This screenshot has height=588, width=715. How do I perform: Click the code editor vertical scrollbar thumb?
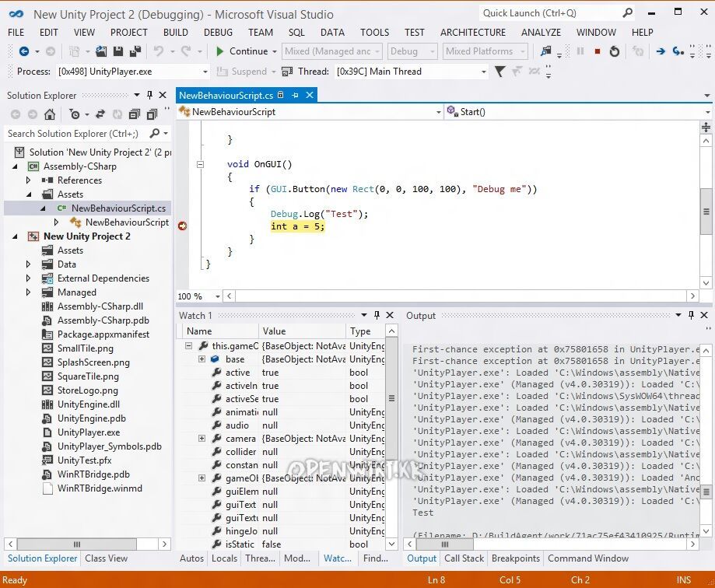(706, 212)
